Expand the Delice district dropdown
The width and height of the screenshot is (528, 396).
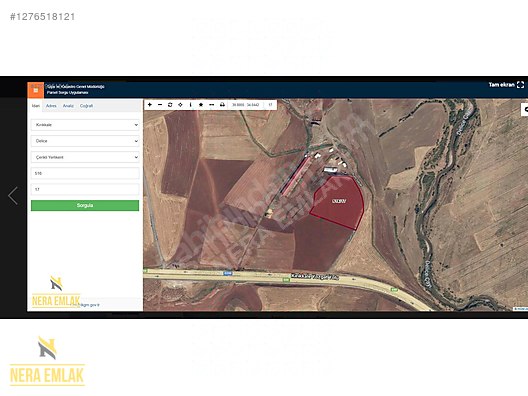pyautogui.click(x=85, y=141)
